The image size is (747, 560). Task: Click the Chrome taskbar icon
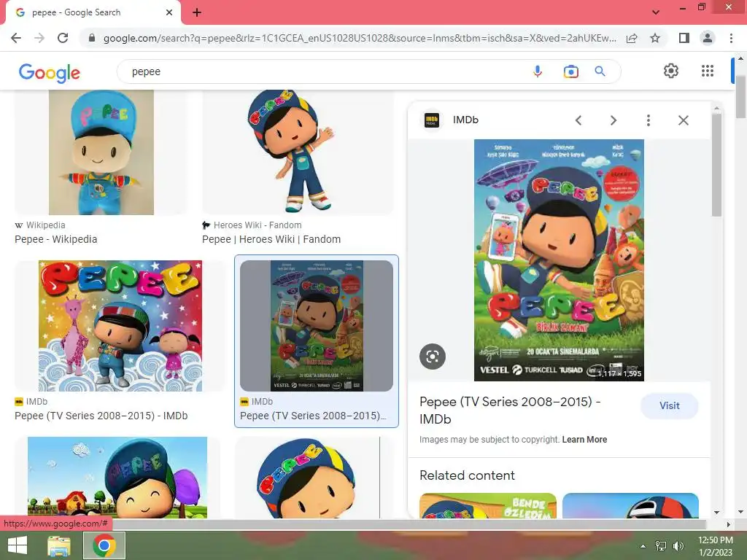[x=104, y=545]
